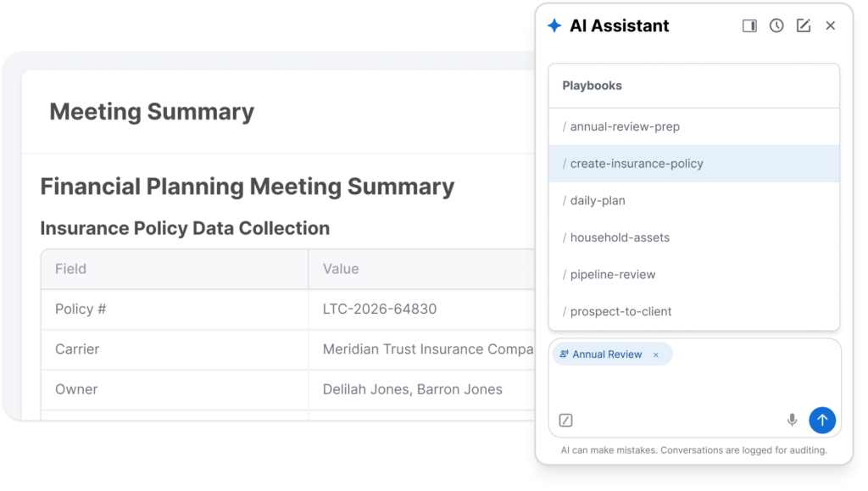Click the blue sparkle AI Assistant icon
Image resolution: width=868 pixels, height=491 pixels.
(554, 25)
